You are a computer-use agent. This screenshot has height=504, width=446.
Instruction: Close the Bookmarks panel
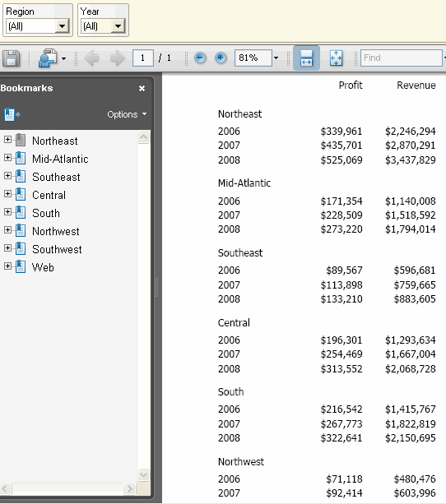[x=142, y=89]
